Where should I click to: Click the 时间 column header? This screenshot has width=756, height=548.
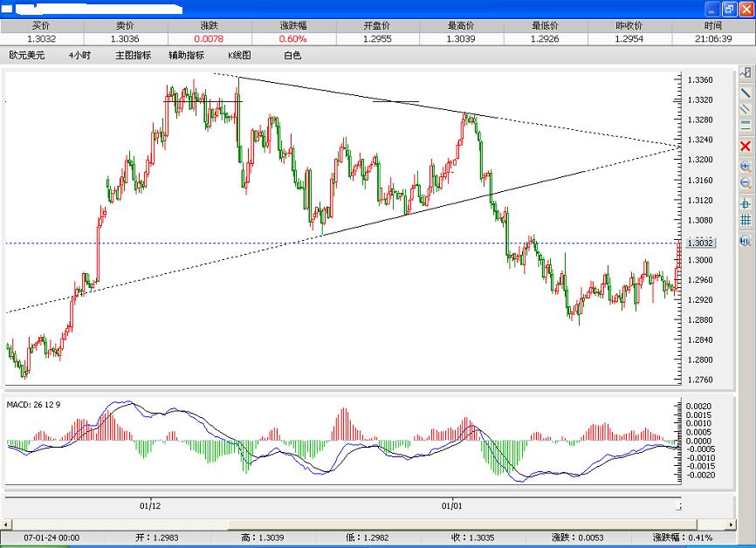click(x=713, y=26)
